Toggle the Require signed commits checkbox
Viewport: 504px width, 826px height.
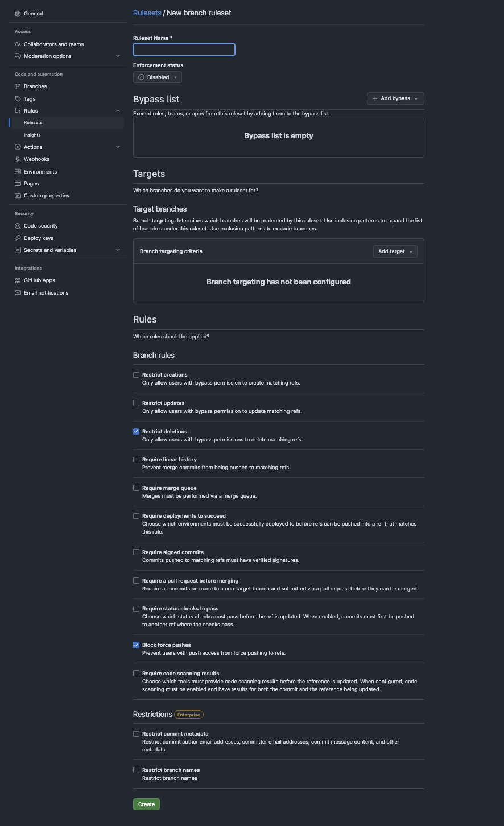(x=137, y=552)
